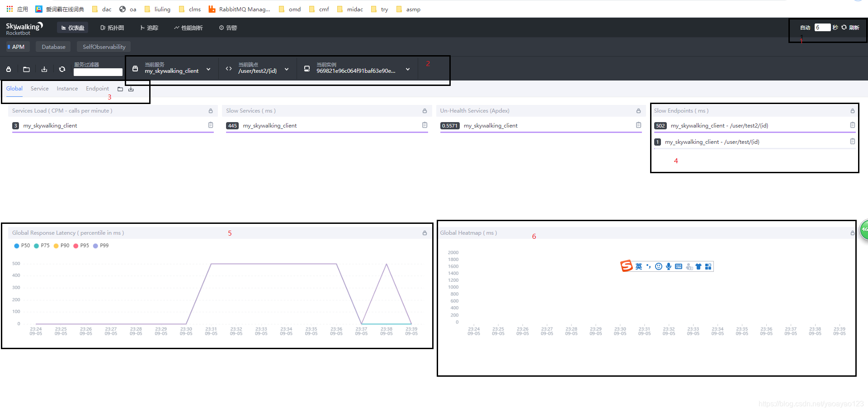This screenshot has height=412, width=868.
Task: Click the 刷新 refresh button
Action: click(850, 28)
